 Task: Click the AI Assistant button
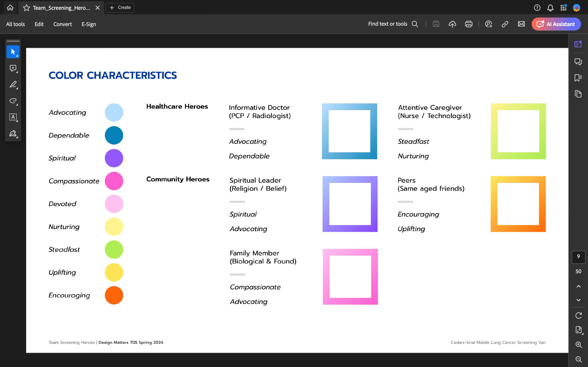[x=556, y=24]
